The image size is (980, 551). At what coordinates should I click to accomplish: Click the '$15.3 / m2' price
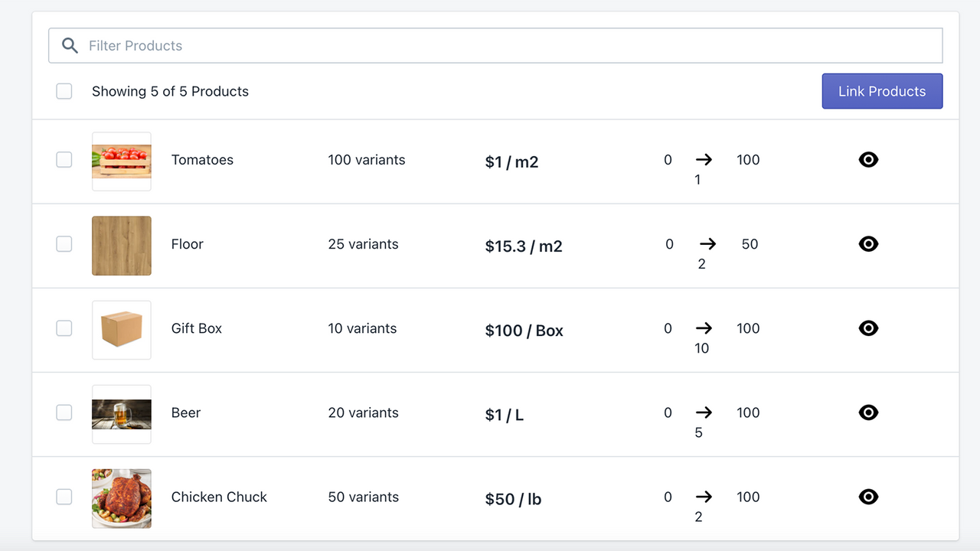coord(524,246)
